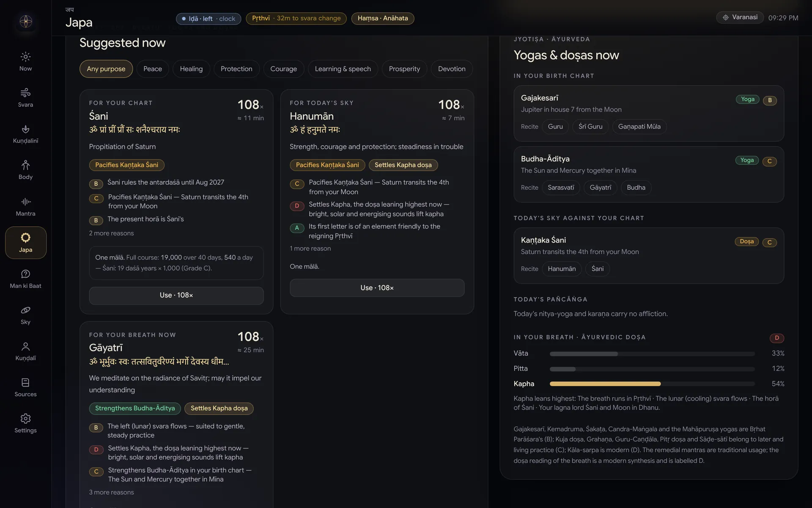Click the Kapha dosha progress bar
Viewport: 812px width, 508px height.
652,384
